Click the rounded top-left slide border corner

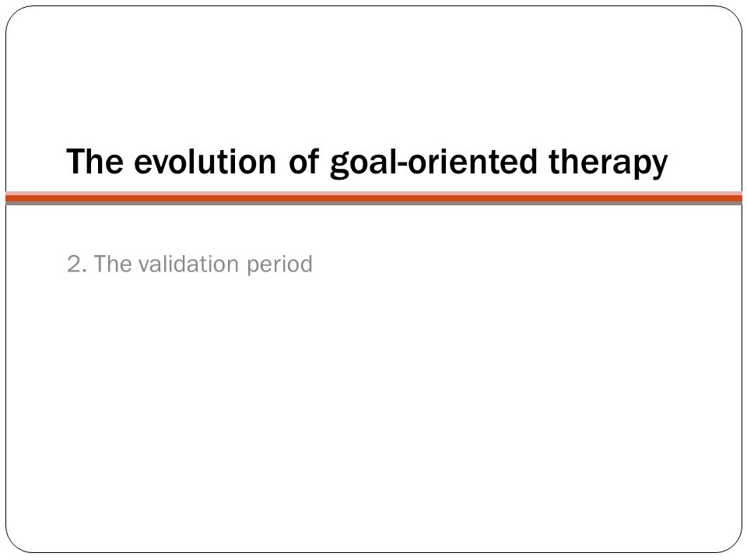(x=14, y=14)
